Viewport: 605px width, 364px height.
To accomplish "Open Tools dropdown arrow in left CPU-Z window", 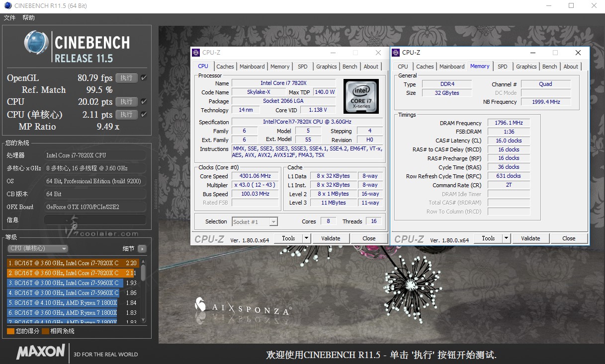I will tap(306, 238).
